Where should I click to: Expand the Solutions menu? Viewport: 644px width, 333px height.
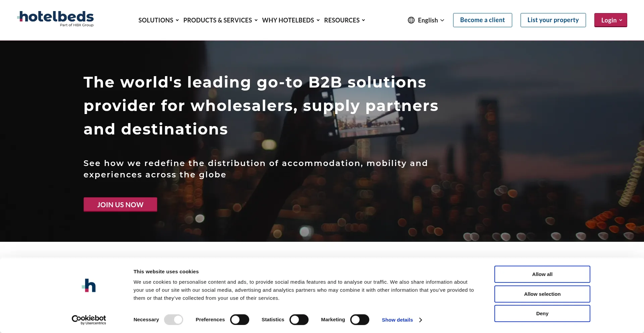pyautogui.click(x=159, y=20)
